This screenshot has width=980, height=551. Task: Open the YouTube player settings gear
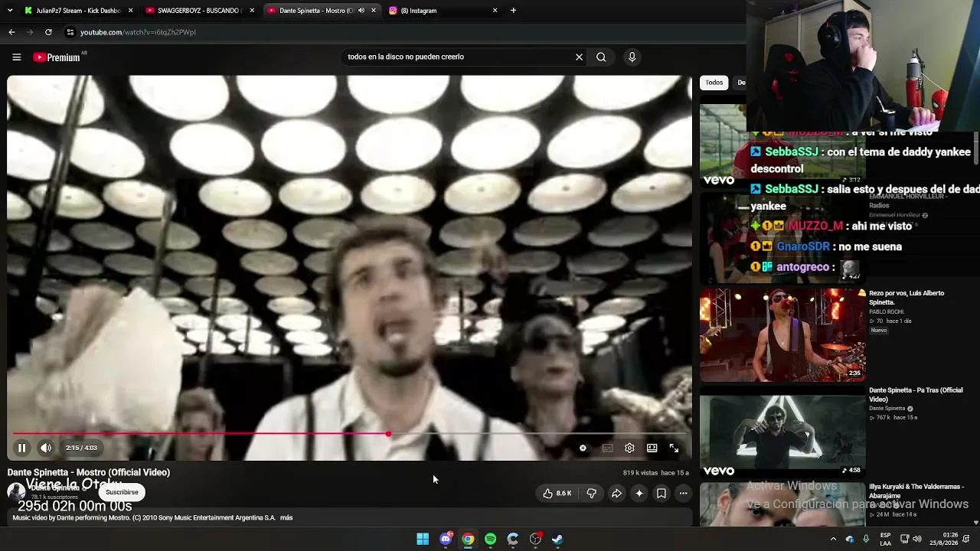click(x=629, y=448)
